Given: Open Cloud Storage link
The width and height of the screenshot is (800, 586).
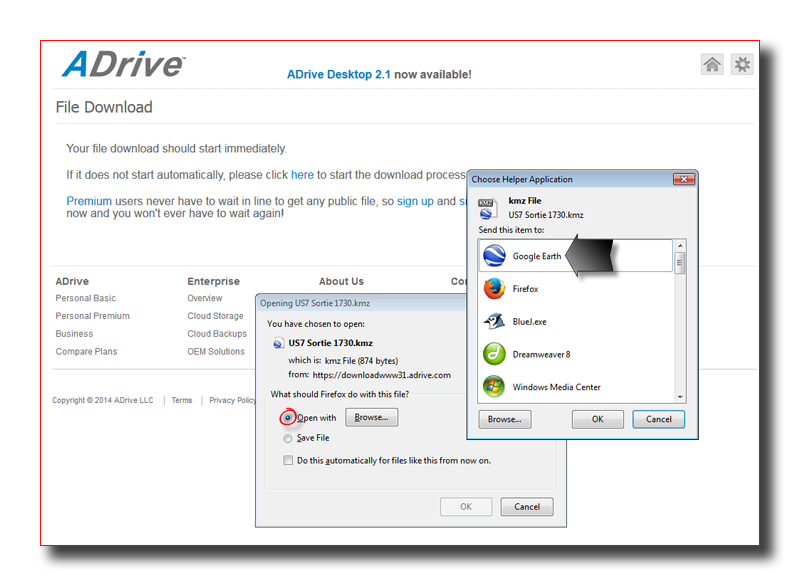Looking at the screenshot, I should pos(215,316).
